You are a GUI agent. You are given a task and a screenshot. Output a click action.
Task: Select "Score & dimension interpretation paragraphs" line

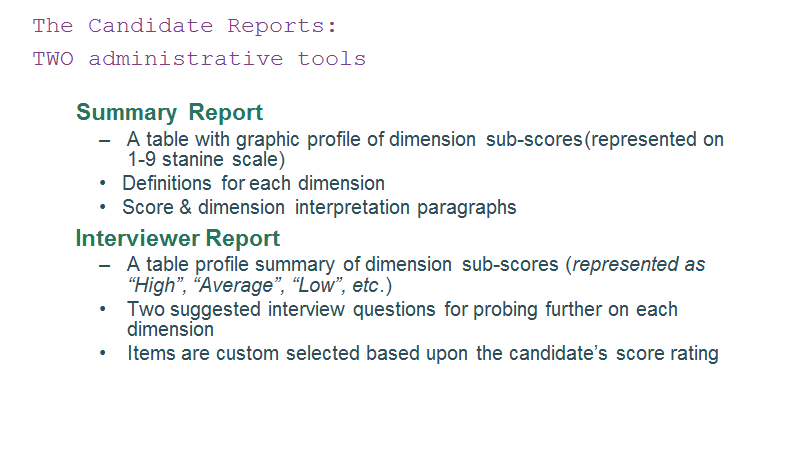tap(319, 208)
